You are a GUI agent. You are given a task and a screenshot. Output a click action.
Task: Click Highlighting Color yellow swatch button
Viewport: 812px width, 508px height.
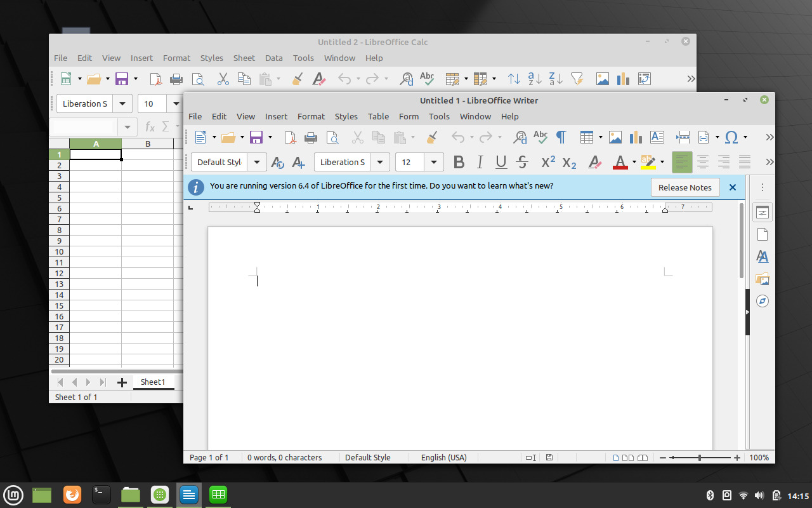coord(648,163)
